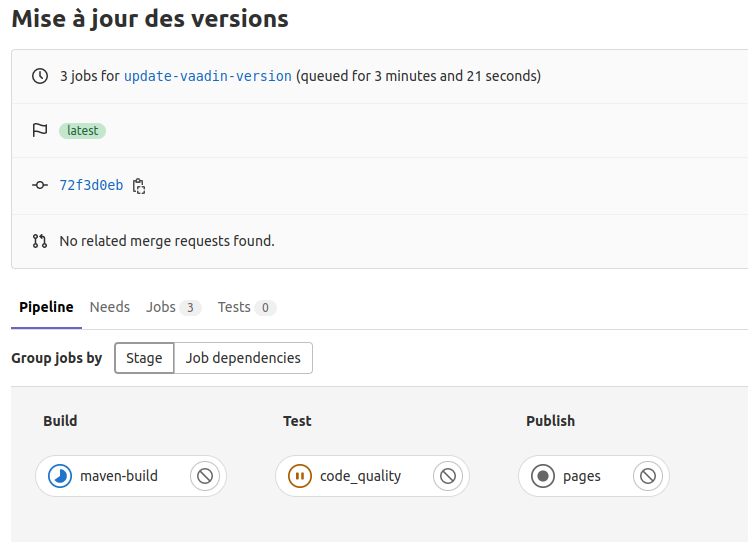The image size is (748, 542).
Task: Open the Jobs tab
Action: click(x=174, y=307)
